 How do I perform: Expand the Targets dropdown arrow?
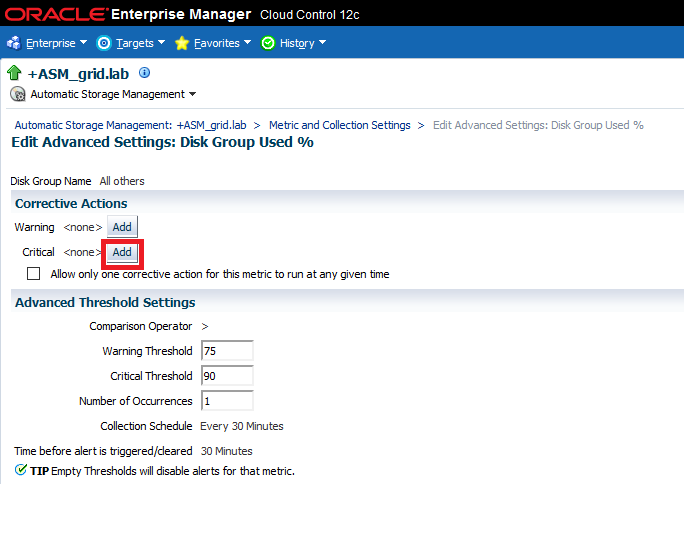161,42
